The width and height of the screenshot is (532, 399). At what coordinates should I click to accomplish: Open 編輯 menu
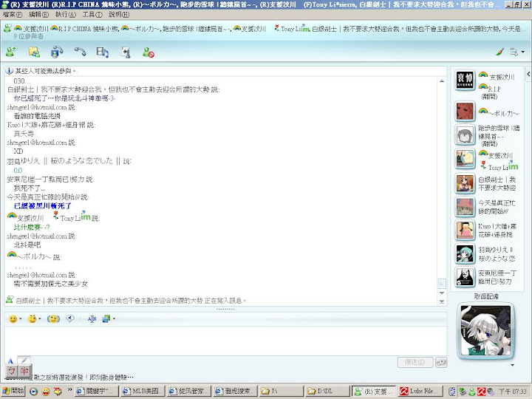click(x=38, y=15)
